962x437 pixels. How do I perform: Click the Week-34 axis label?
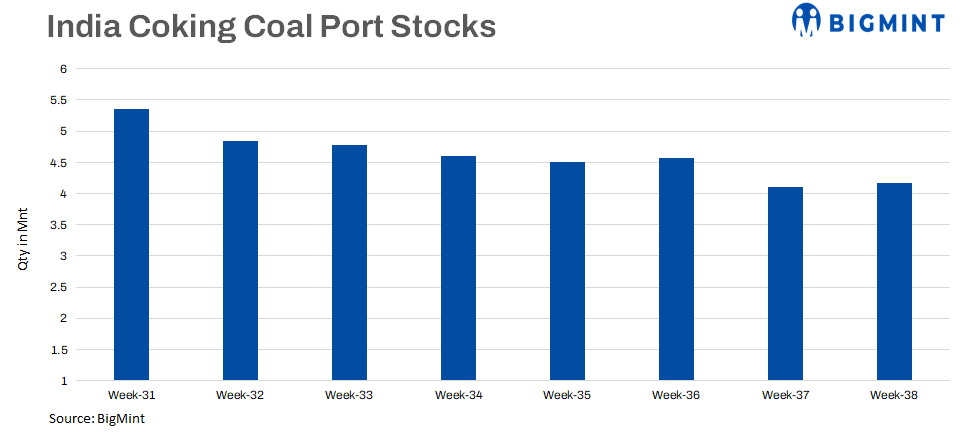458,396
